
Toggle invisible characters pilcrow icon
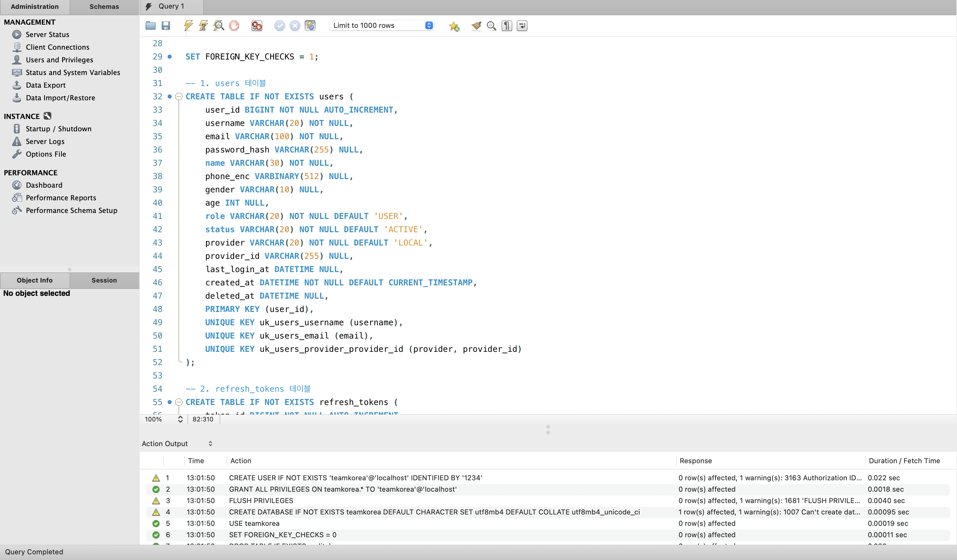(507, 25)
